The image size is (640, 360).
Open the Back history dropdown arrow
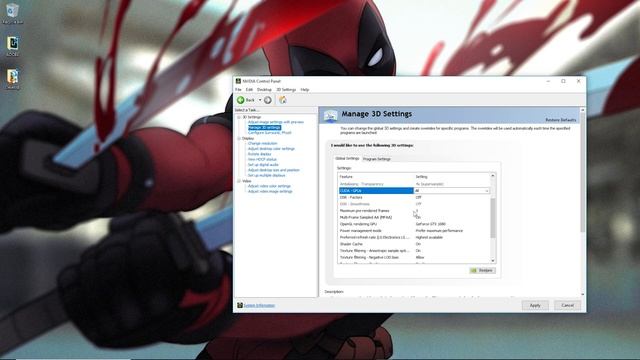[x=260, y=100]
